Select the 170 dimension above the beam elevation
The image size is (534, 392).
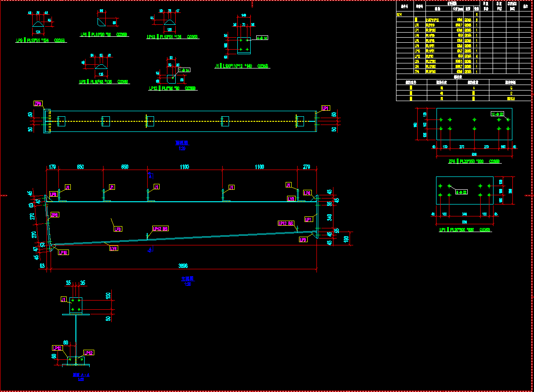[x=52, y=167]
